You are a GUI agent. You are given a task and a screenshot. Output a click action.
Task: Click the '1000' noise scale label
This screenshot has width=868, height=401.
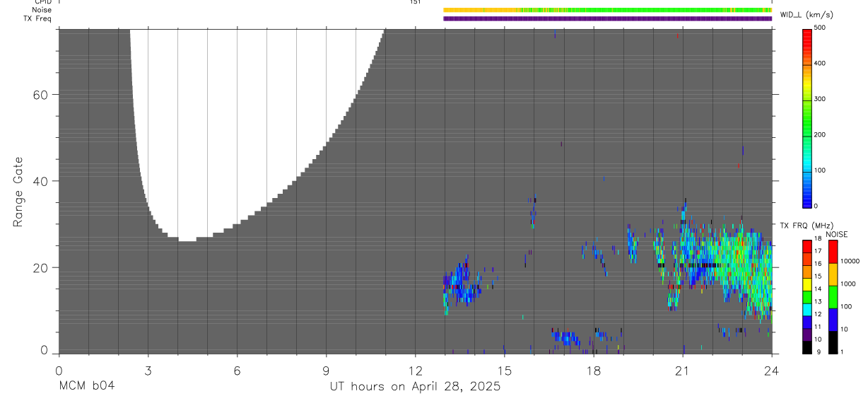848,284
